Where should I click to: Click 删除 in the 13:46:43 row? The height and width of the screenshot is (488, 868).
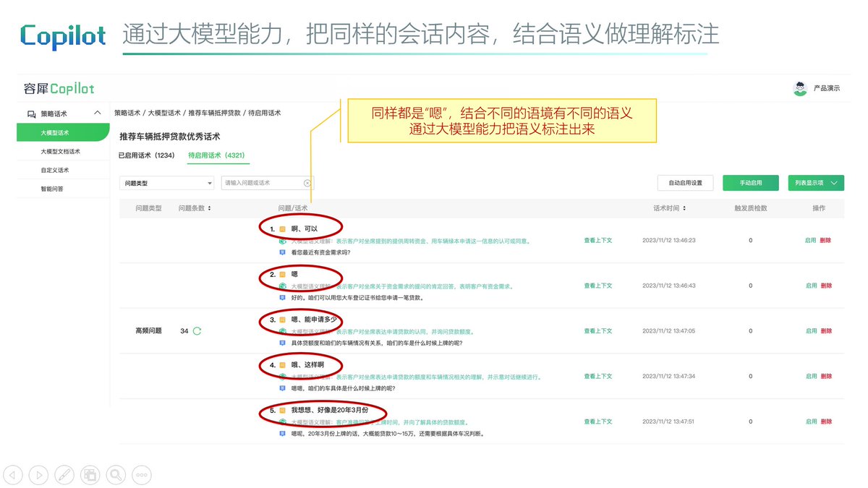click(826, 286)
